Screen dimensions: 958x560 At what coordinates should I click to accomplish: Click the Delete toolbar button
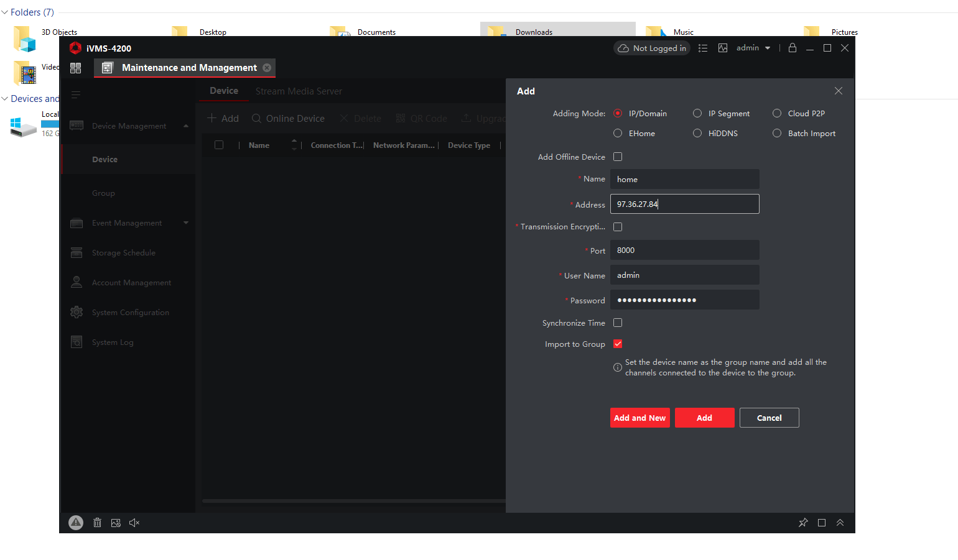point(360,118)
